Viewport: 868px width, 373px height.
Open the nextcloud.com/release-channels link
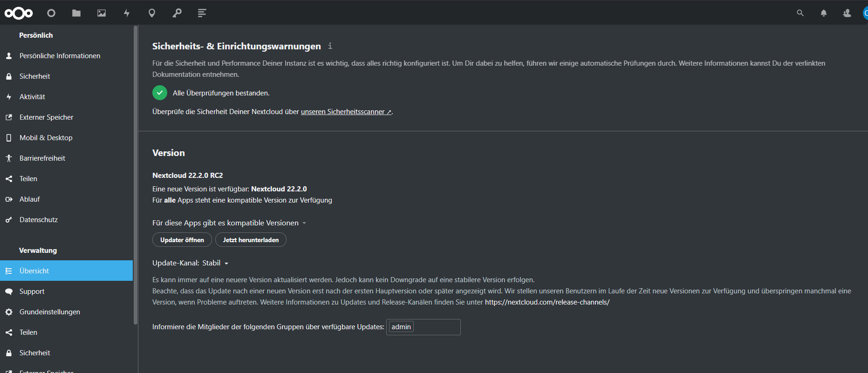547,302
